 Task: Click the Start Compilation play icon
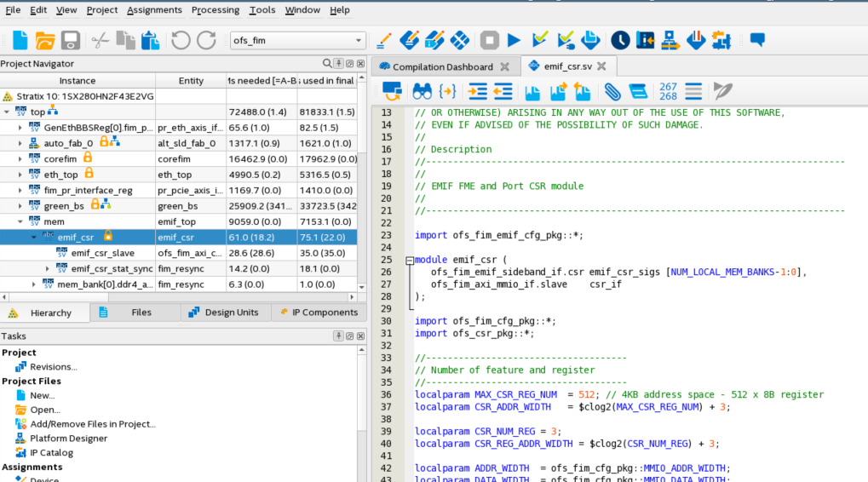pos(514,40)
